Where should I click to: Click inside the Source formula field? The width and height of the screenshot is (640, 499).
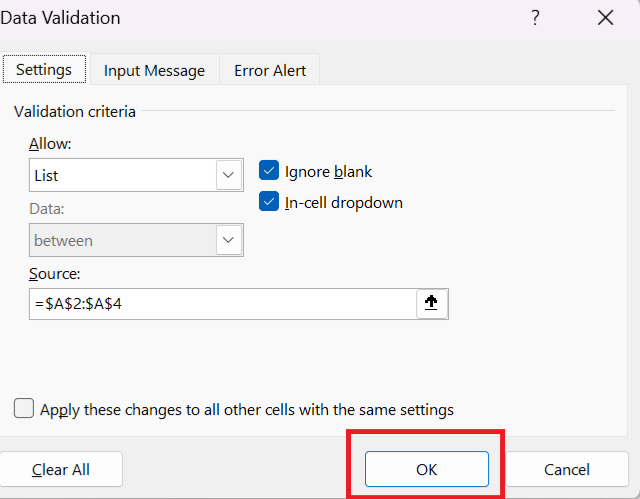[220, 304]
